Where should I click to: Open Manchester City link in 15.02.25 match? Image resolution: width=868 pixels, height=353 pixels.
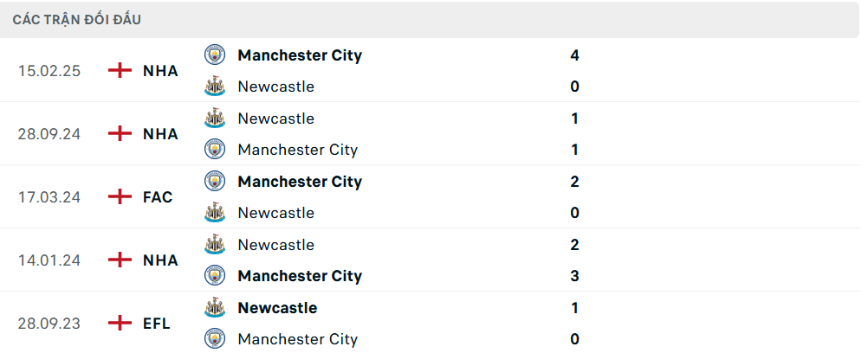click(300, 55)
